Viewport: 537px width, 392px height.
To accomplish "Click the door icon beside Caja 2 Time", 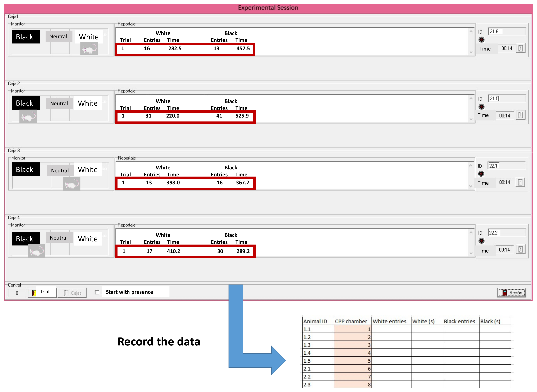I will pyautogui.click(x=521, y=115).
